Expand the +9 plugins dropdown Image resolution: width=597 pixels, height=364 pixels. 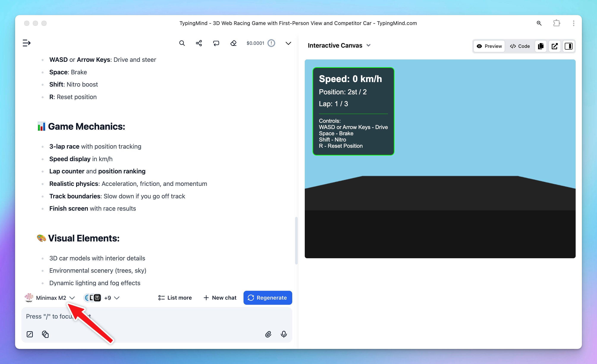(112, 298)
